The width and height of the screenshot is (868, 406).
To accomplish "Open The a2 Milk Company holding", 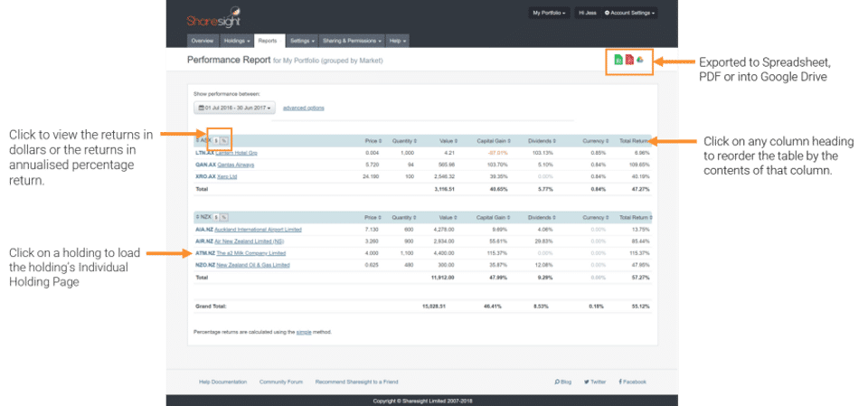I will point(250,253).
